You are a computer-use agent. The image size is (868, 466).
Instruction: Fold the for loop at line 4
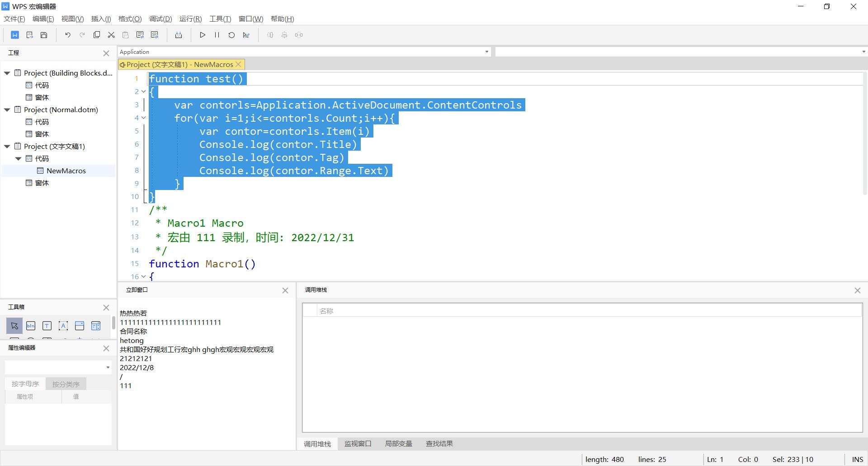click(144, 118)
